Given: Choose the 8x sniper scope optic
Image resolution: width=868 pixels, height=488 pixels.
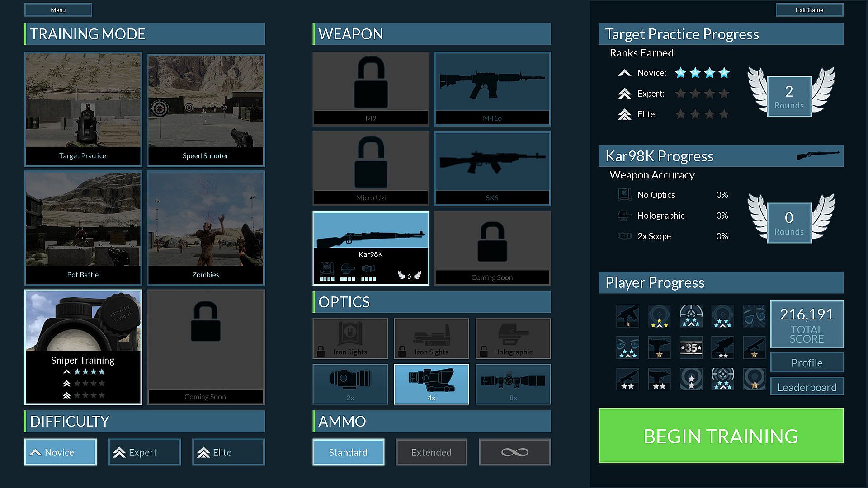Looking at the screenshot, I should [x=513, y=384].
